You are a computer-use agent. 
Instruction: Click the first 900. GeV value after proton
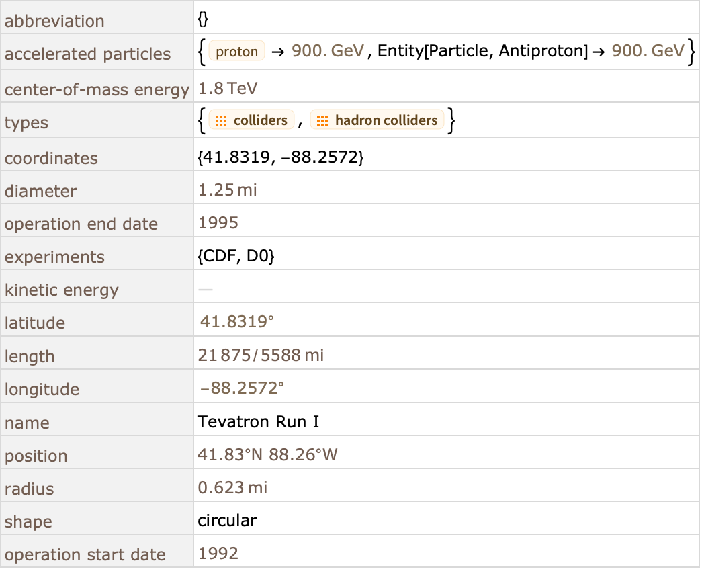click(x=328, y=51)
